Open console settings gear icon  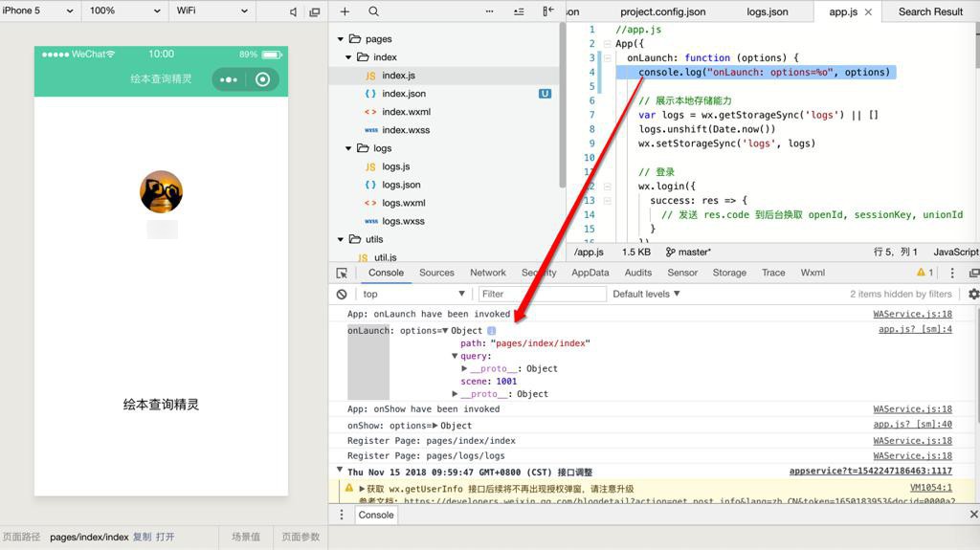973,294
